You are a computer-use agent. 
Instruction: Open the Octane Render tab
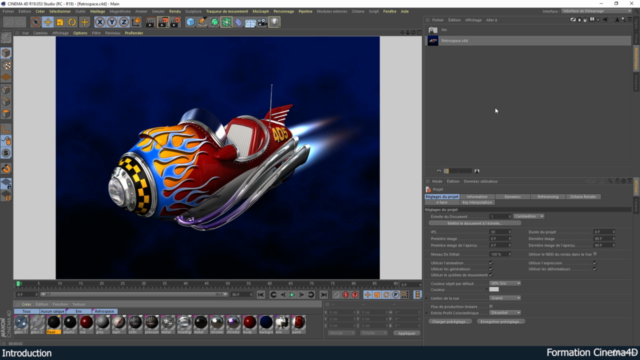tap(583, 197)
